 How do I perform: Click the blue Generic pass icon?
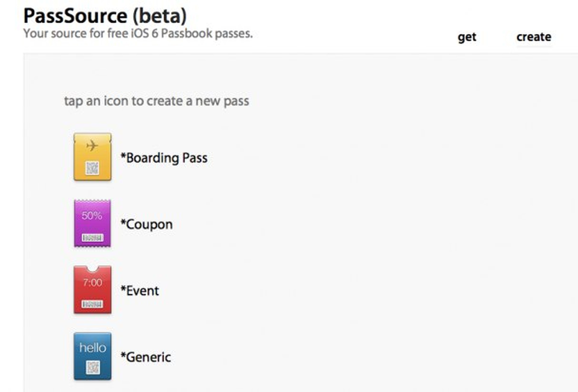[92, 356]
